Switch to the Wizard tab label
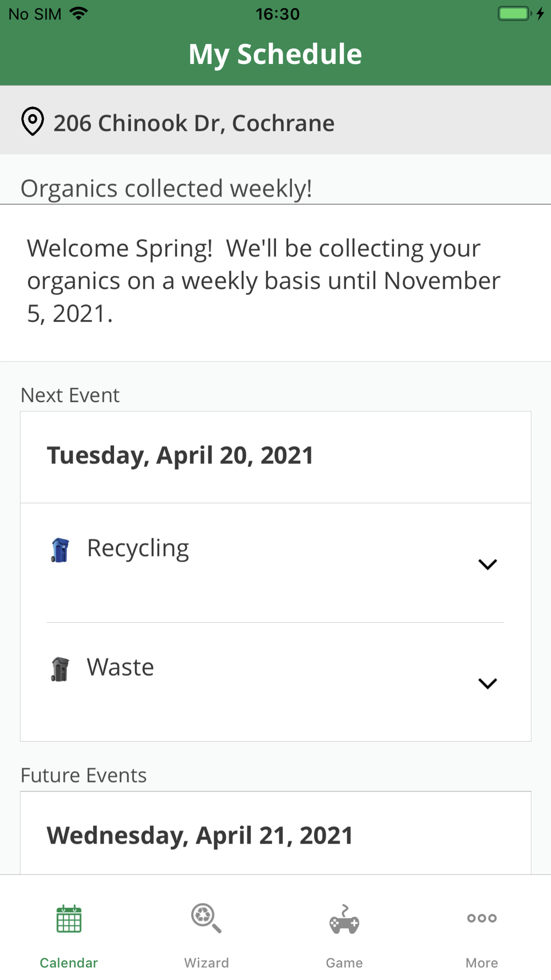 (207, 962)
